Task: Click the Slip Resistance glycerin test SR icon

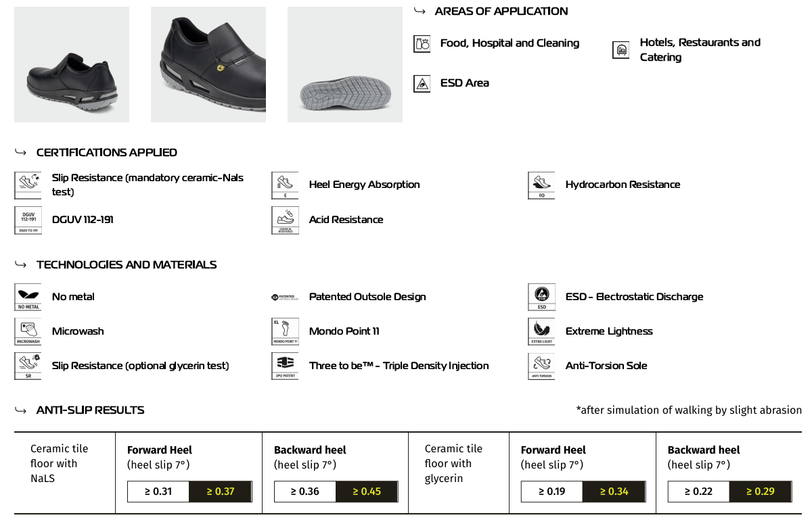Action: point(28,366)
